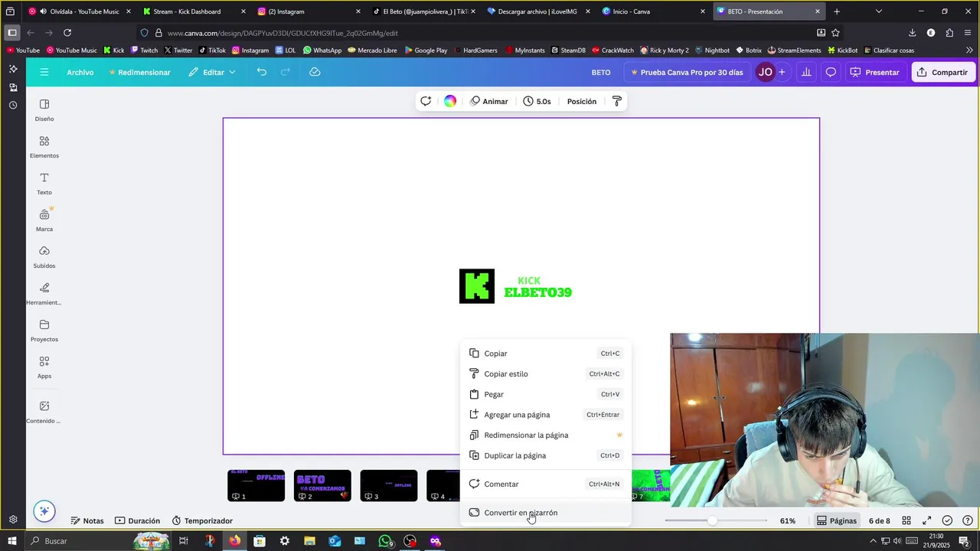This screenshot has width=980, height=551.
Task: Open the Duración settings
Action: (138, 520)
